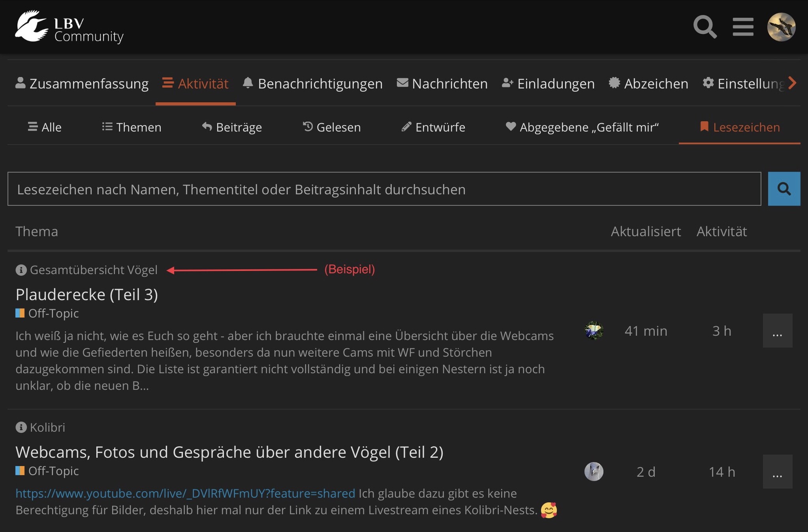The image size is (808, 532).
Task: Open the Abgegebene „Gefällt mir“ tab
Action: (x=582, y=127)
